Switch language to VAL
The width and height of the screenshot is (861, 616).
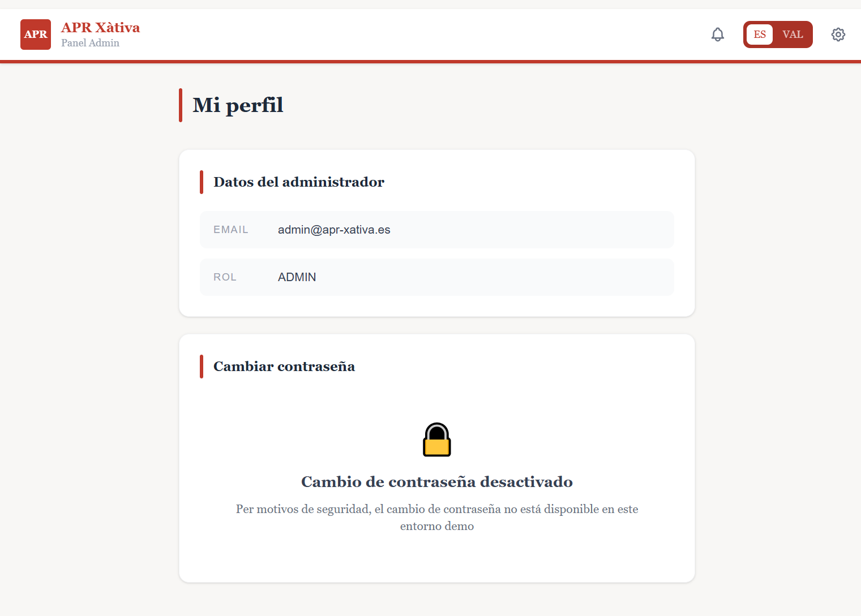pyautogui.click(x=793, y=35)
